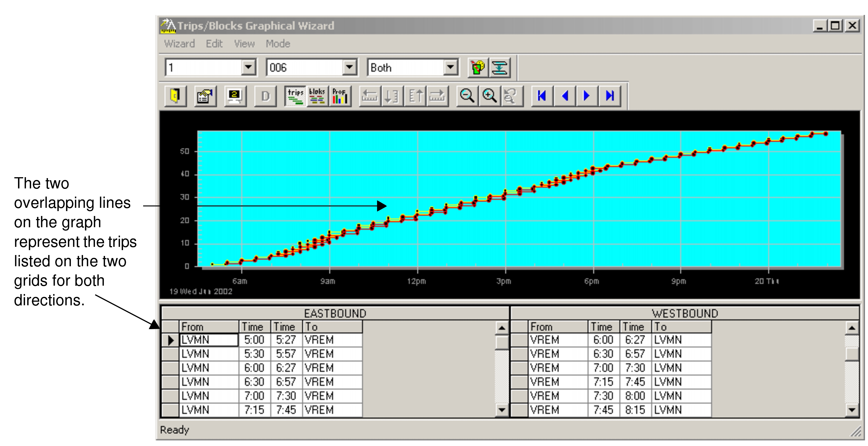Click the first record navigation button
The height and width of the screenshot is (446, 868).
click(541, 97)
